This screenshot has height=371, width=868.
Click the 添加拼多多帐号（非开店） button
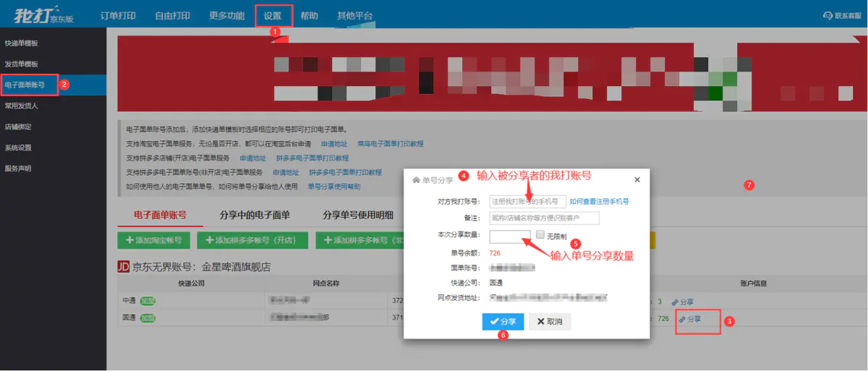pyautogui.click(x=359, y=240)
